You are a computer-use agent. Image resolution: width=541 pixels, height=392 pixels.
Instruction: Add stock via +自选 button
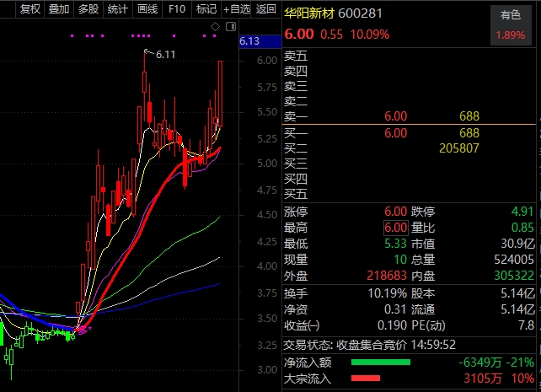click(x=236, y=8)
